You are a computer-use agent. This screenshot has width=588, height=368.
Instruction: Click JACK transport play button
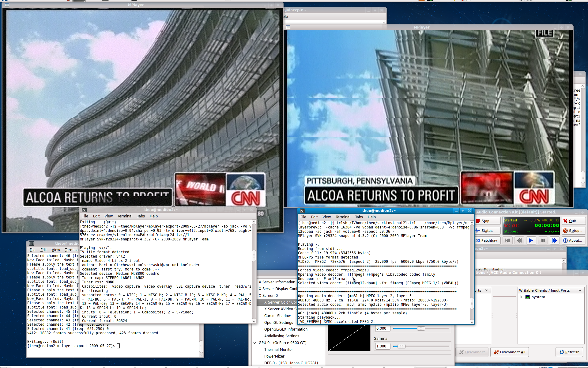[x=531, y=241]
